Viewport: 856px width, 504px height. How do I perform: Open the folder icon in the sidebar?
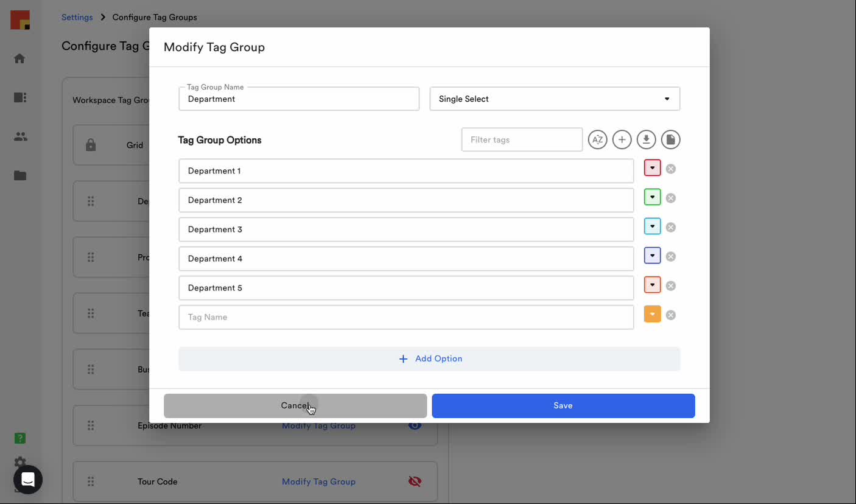click(20, 175)
